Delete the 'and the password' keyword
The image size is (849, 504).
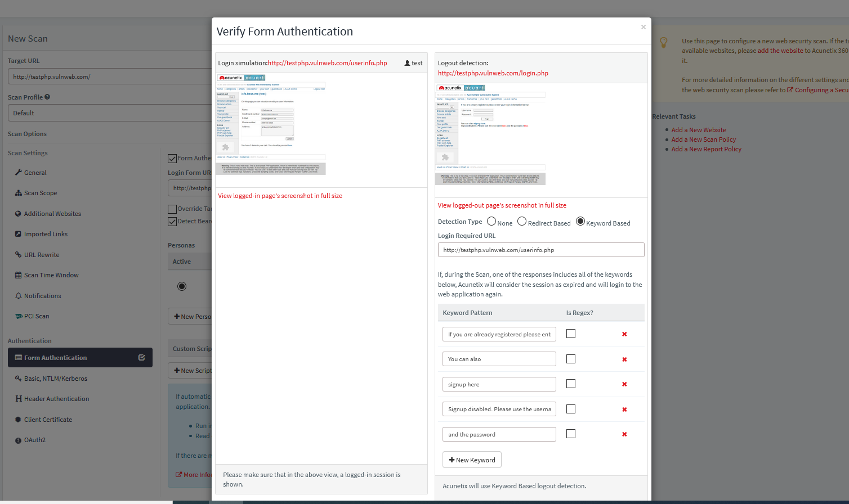click(x=624, y=434)
